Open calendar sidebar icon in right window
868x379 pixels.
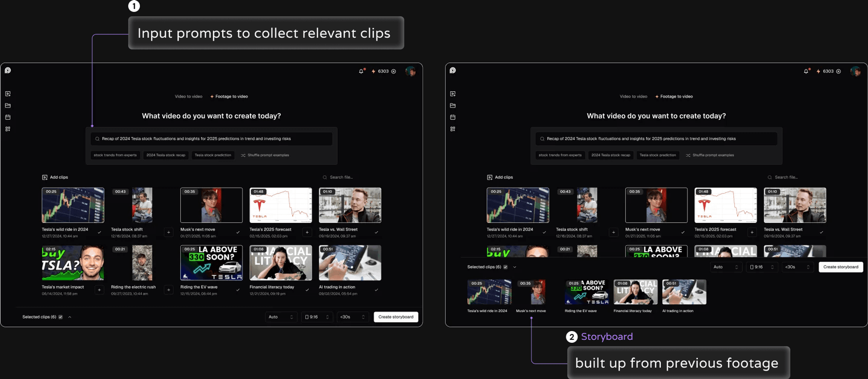pos(453,117)
